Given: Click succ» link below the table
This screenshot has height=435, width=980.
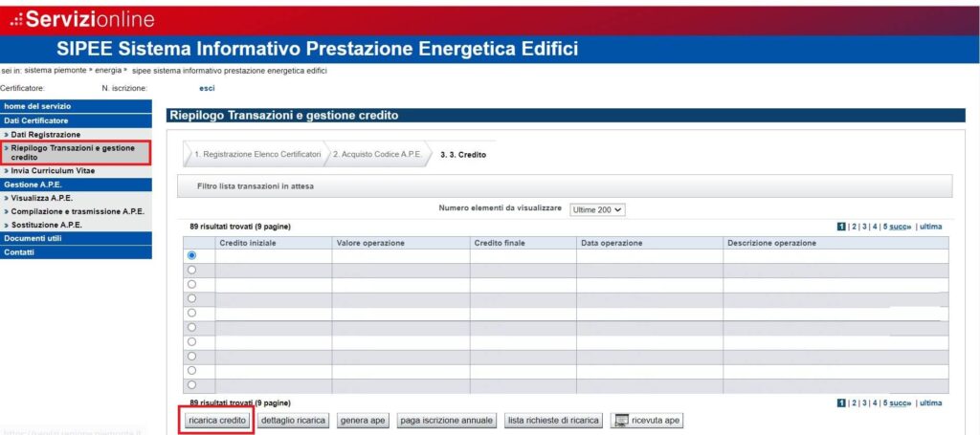Looking at the screenshot, I should click(901, 402).
